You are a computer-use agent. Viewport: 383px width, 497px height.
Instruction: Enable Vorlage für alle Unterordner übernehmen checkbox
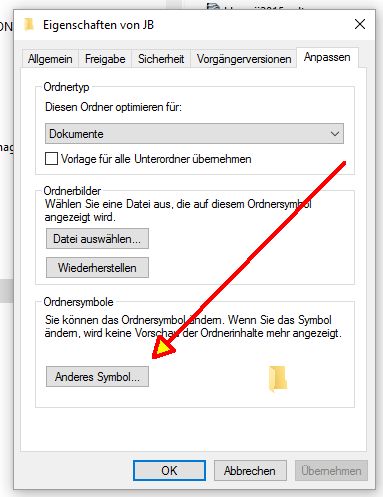(51, 159)
